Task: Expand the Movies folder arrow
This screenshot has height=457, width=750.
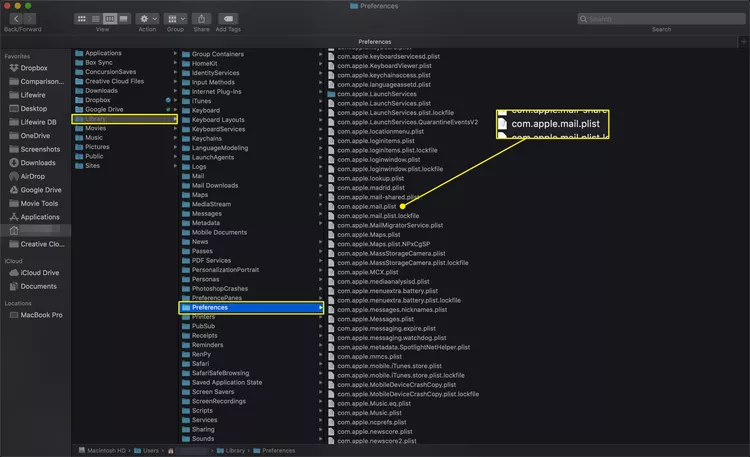Action: 175,128
